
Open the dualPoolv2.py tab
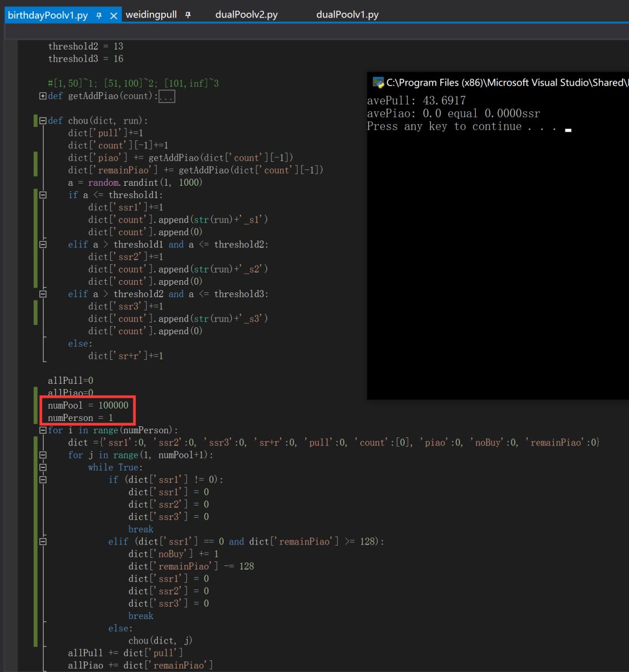tap(246, 15)
